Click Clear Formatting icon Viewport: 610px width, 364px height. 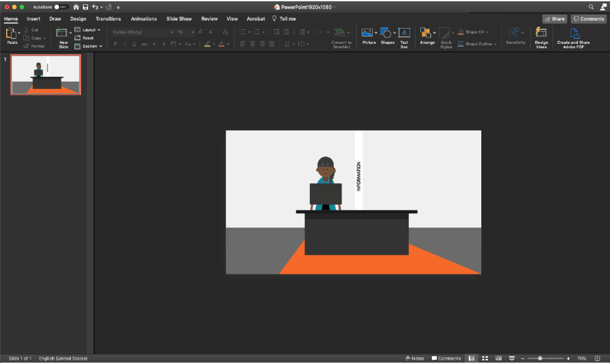pos(226,32)
